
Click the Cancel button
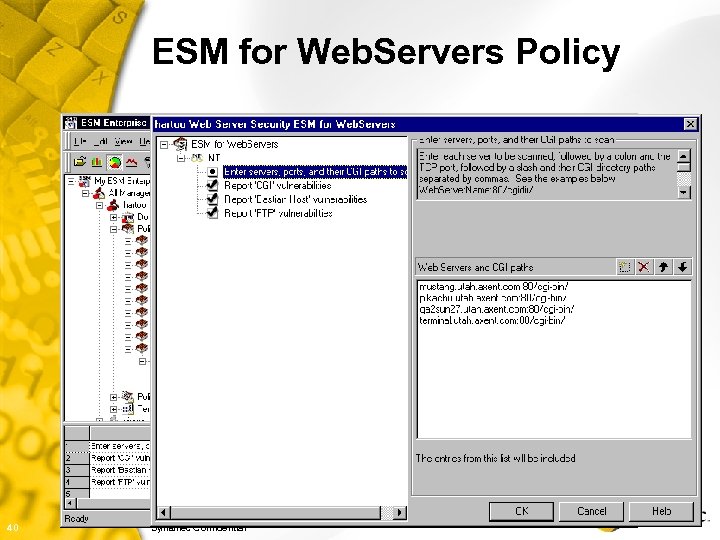pos(591,511)
